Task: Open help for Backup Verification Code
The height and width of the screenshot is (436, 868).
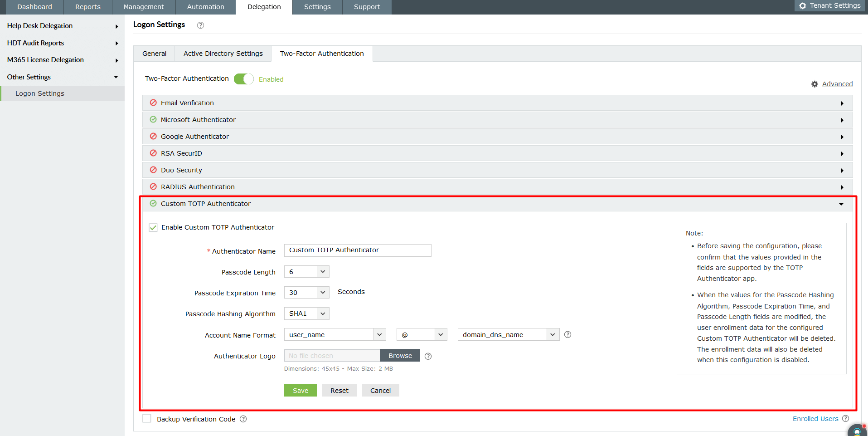Action: [243, 419]
